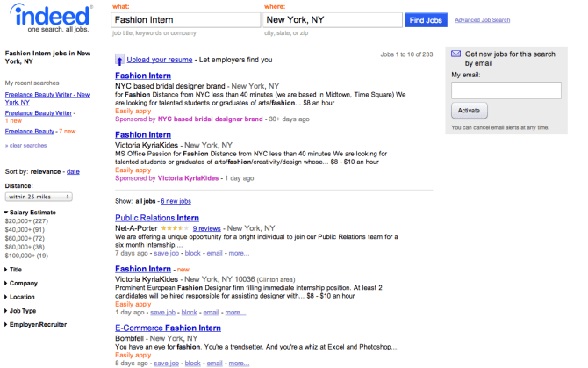Click the Indeed logo
588x368 pixels.
(x=47, y=18)
